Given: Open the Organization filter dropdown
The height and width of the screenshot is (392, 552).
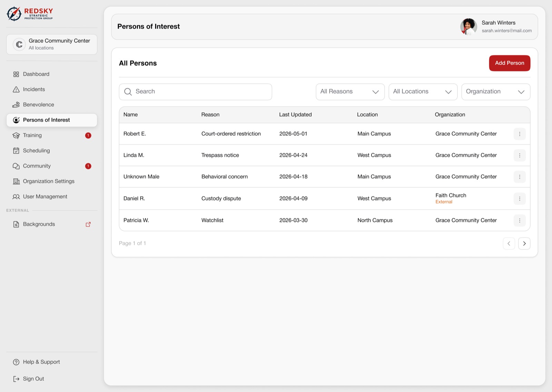Looking at the screenshot, I should click(496, 92).
